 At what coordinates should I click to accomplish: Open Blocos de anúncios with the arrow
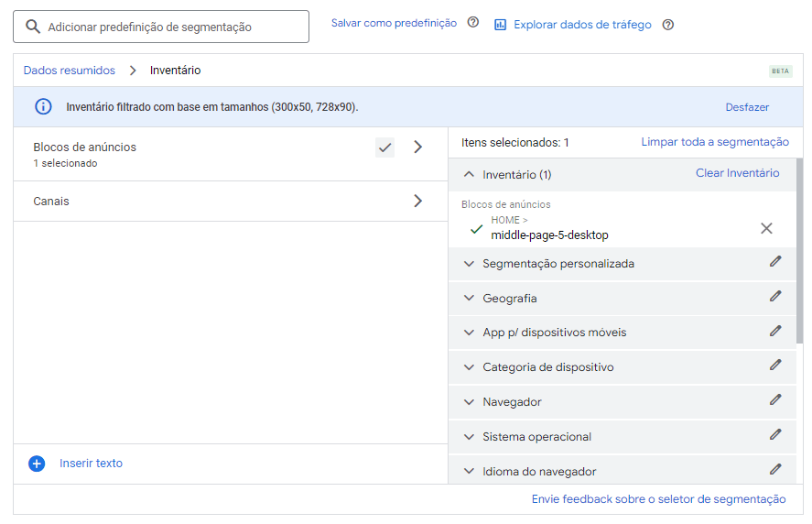(418, 147)
